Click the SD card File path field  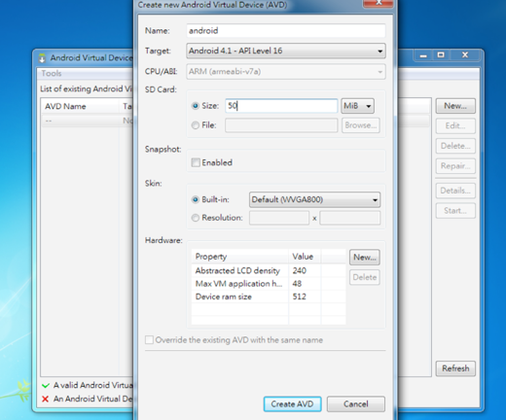click(x=281, y=125)
